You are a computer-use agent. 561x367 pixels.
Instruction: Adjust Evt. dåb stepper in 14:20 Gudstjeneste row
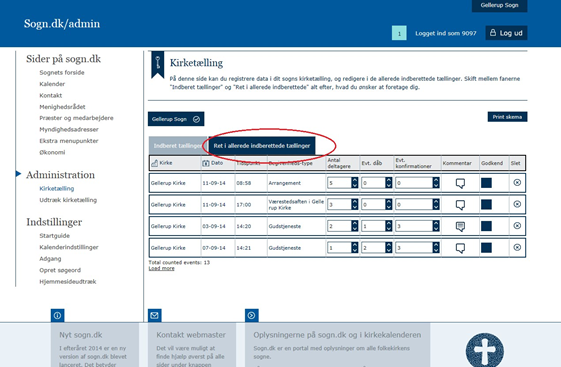[x=389, y=226]
